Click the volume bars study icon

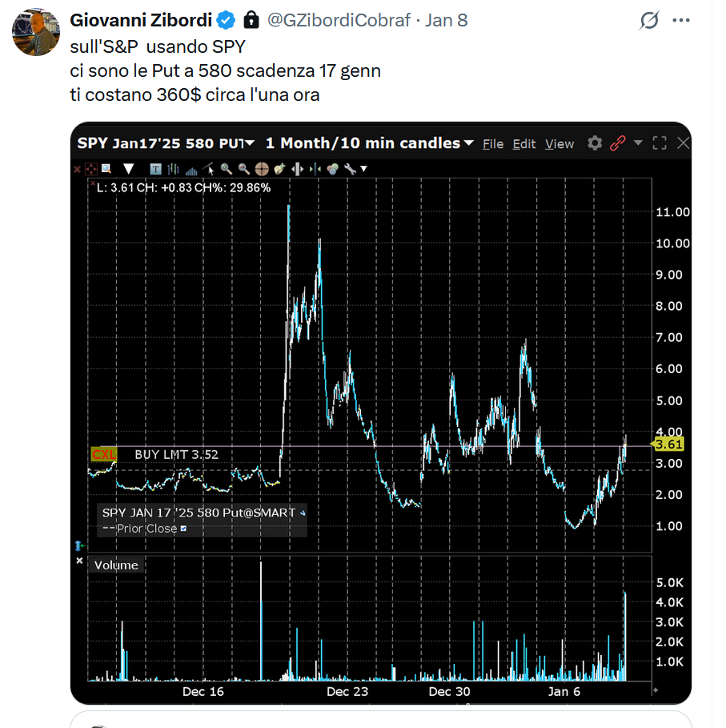[x=191, y=171]
